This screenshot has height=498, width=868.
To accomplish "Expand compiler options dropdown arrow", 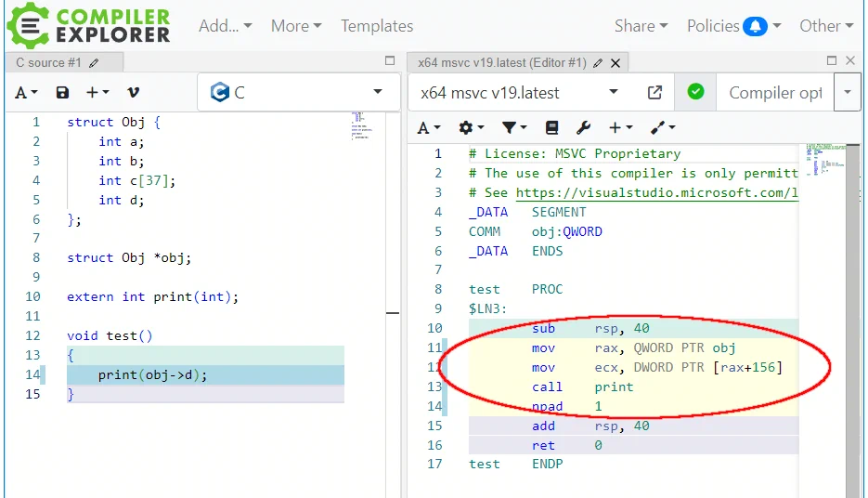I will tap(848, 93).
